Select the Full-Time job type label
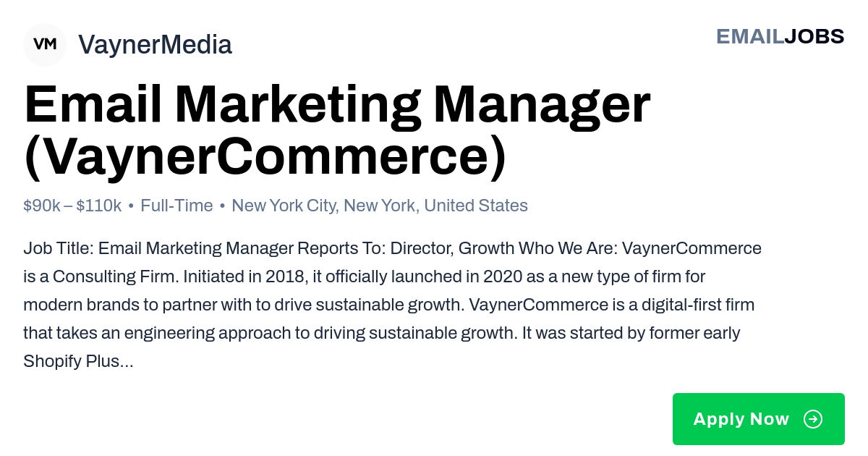Viewport: 868px width, 456px height. coord(176,206)
